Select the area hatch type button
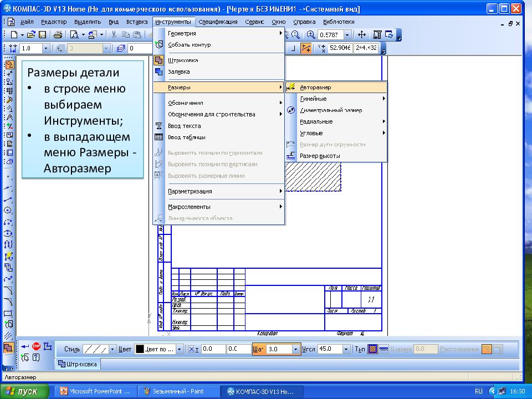 click(x=372, y=349)
